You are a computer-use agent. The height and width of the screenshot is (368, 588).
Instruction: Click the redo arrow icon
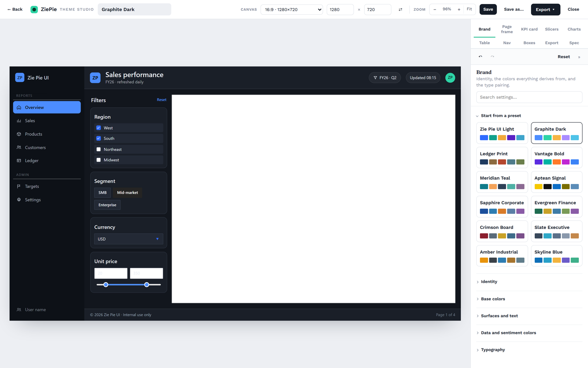tap(492, 57)
